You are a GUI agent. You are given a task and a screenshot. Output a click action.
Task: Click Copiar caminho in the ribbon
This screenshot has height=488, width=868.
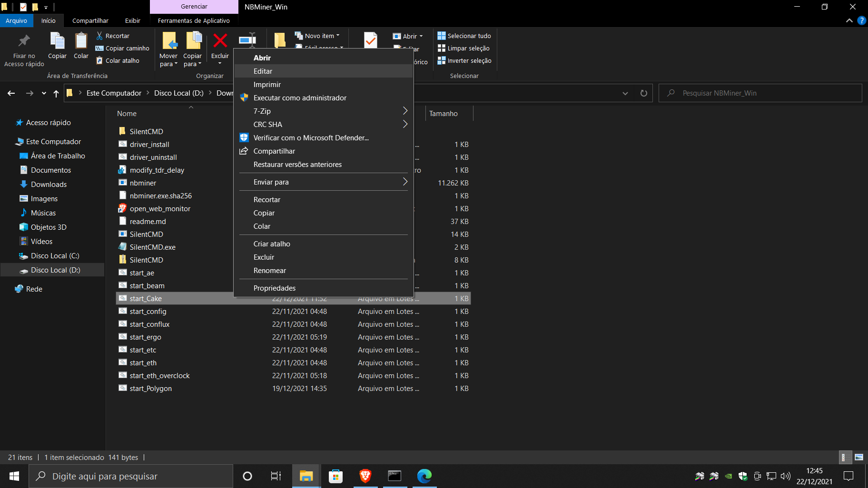122,48
